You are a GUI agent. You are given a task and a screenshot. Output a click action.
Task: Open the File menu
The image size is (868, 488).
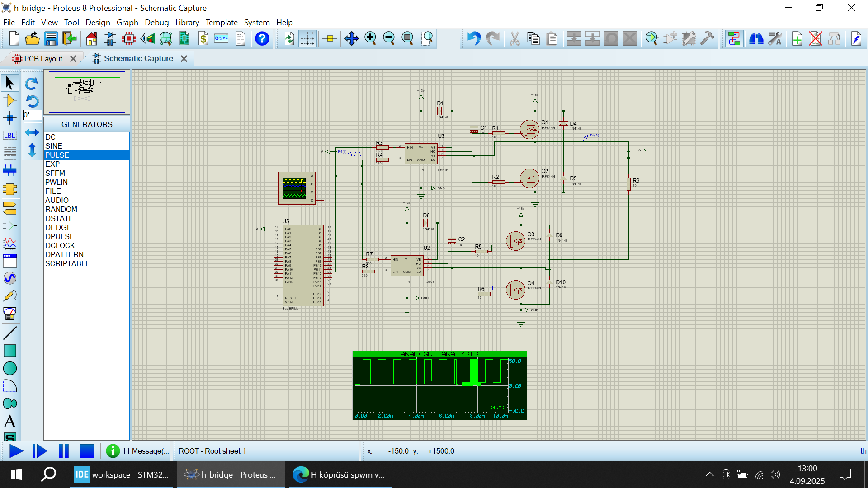tap(9, 23)
